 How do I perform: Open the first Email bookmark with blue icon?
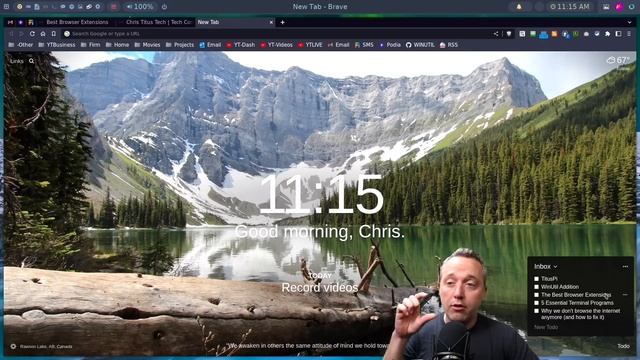click(x=210, y=45)
